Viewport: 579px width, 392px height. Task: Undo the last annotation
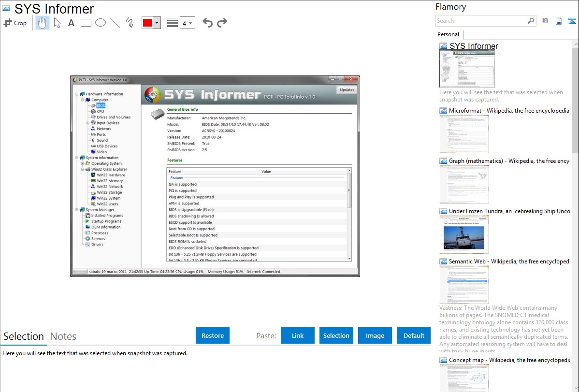[207, 23]
